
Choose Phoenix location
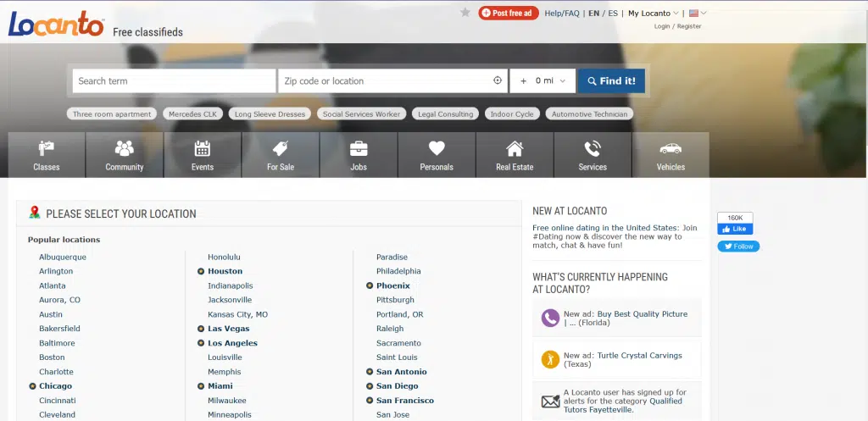pos(393,285)
